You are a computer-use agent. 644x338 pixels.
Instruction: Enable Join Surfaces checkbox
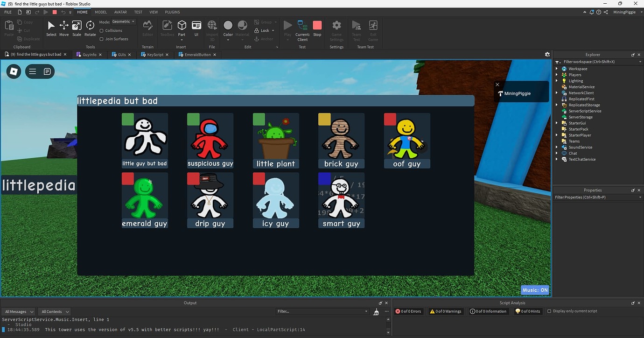click(x=102, y=39)
